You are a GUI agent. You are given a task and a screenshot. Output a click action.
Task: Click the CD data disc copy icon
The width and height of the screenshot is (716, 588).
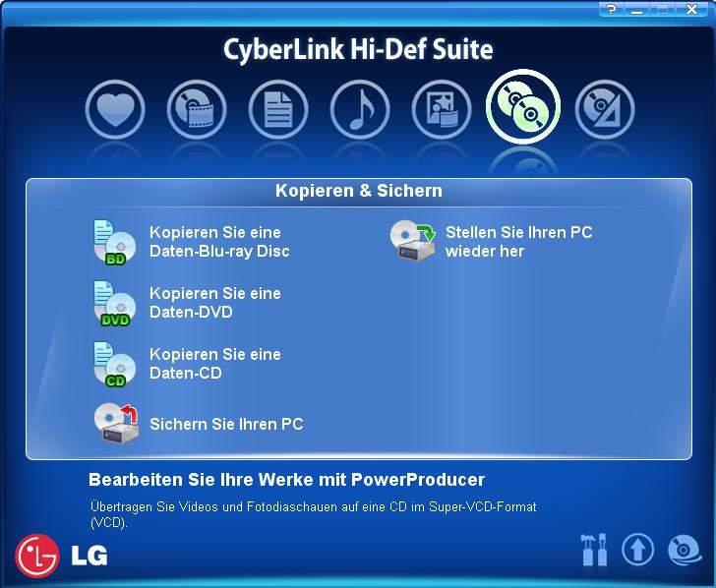115,364
